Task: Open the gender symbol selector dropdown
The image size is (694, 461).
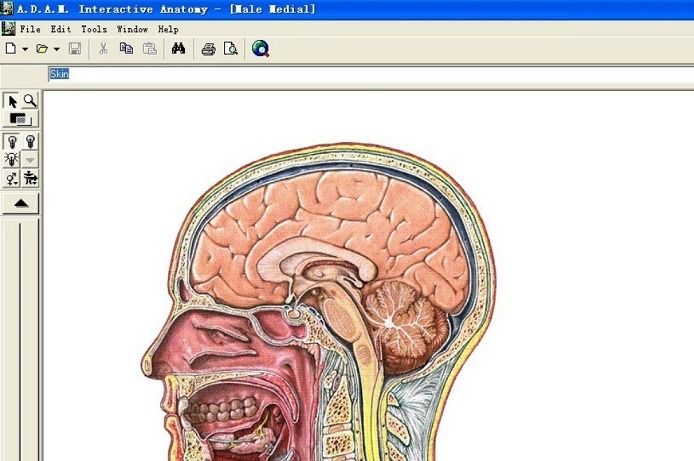Action: 13,179
